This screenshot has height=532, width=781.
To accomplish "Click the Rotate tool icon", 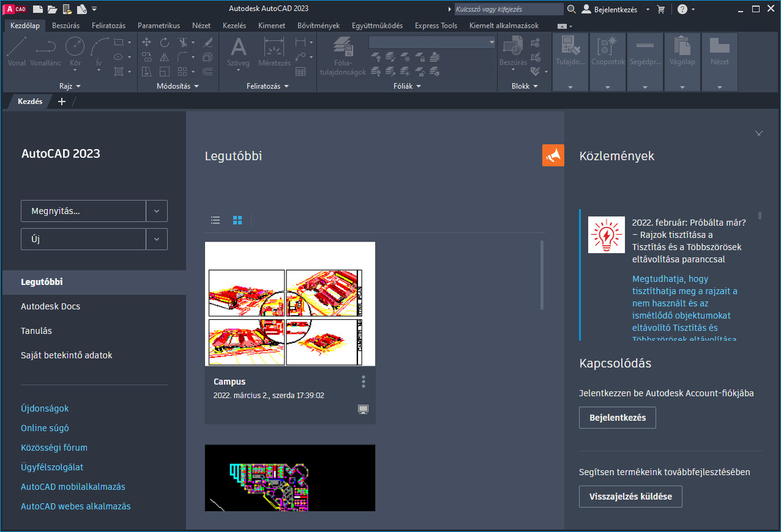I will click(x=165, y=42).
